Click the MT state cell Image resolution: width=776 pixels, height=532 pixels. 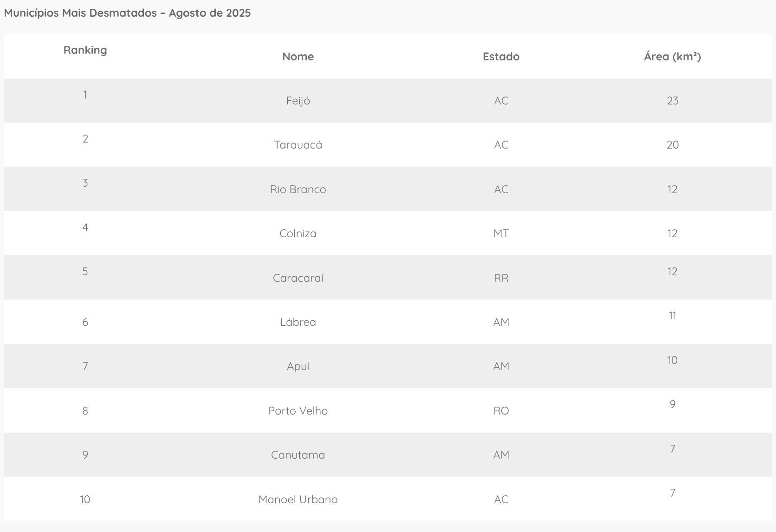(x=501, y=234)
